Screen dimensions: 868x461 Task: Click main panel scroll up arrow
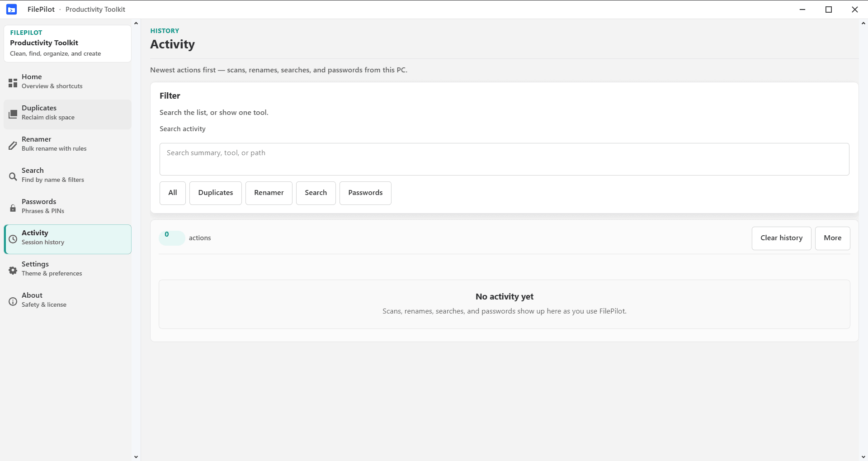(x=863, y=23)
